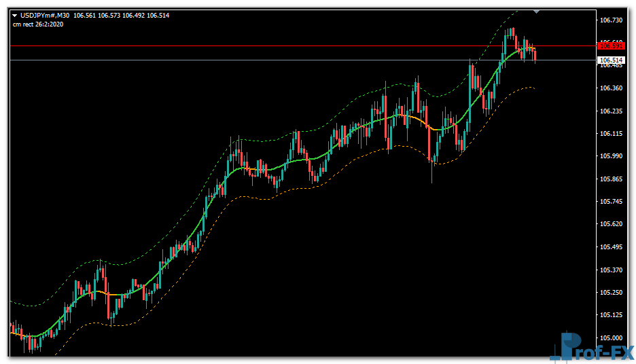Image resolution: width=636 pixels, height=364 pixels.
Task: Click the 105.495 level on price scale
Action: pos(612,247)
